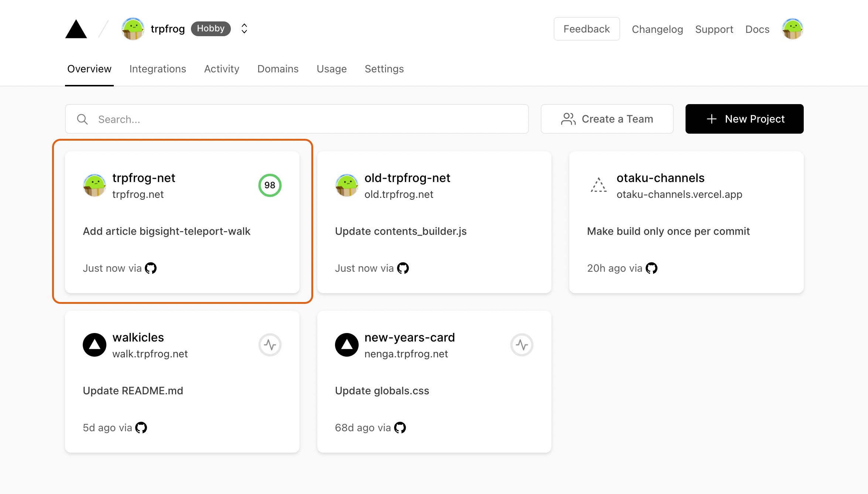Click GitHub icon on trpfrog-net card
The width and height of the screenshot is (868, 494).
(x=151, y=268)
